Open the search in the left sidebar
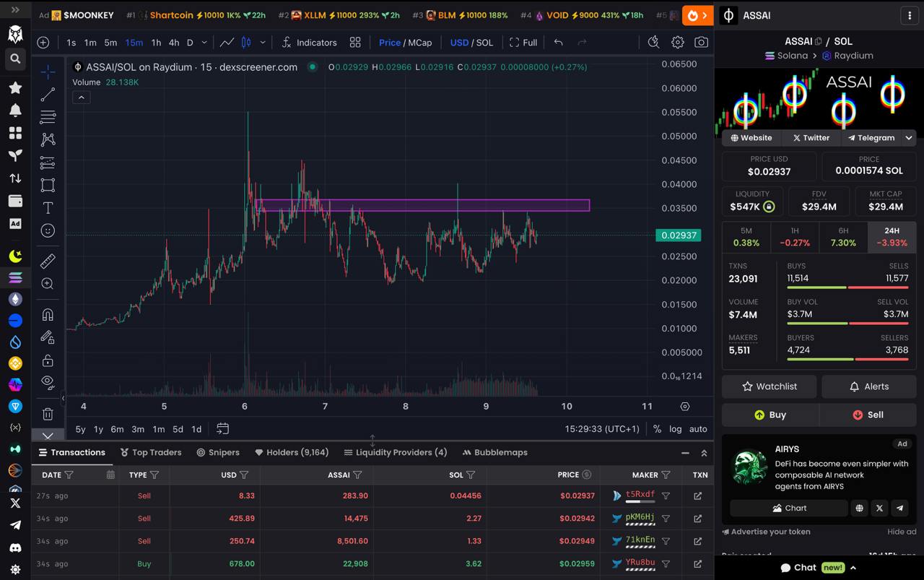The image size is (924, 580). pyautogui.click(x=15, y=59)
